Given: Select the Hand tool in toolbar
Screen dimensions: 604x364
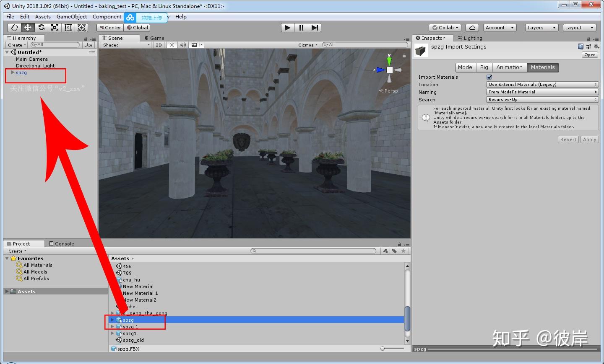Looking at the screenshot, I should (14, 28).
